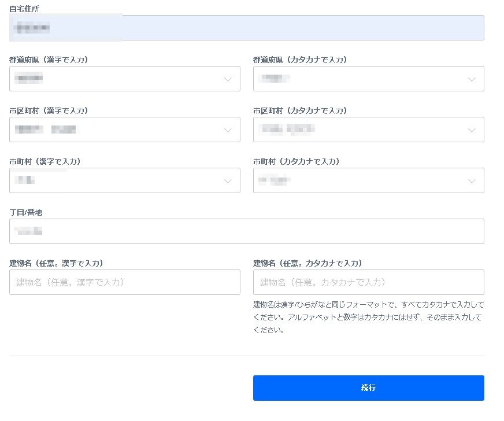This screenshot has height=421, width=504.
Task: Click chevron arrow in 都道府県（カタカナで入力） dropdown
Action: pyautogui.click(x=472, y=79)
